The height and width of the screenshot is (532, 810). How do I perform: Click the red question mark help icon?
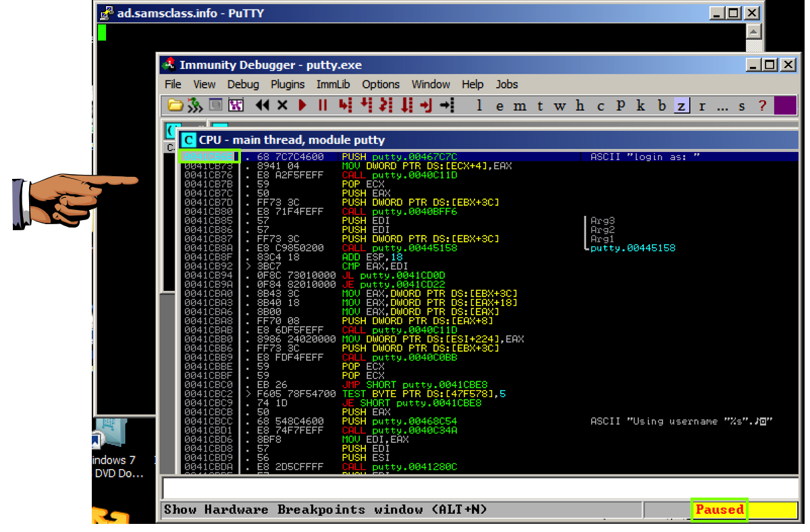point(762,106)
